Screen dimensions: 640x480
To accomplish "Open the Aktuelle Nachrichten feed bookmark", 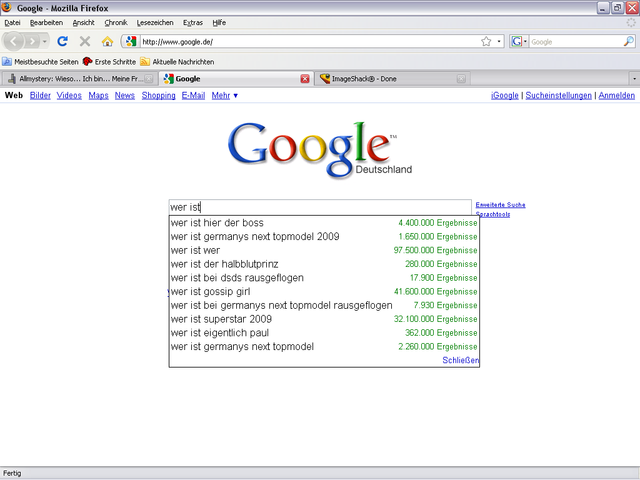I will tap(177, 62).
